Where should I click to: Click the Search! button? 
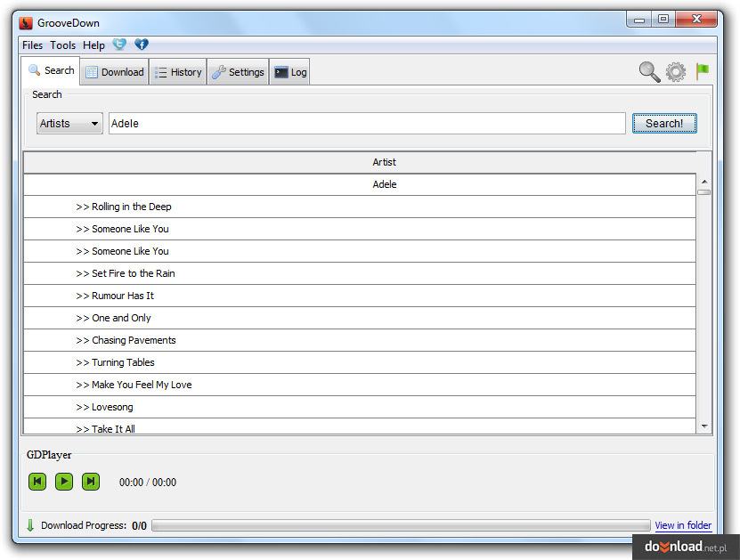click(664, 124)
